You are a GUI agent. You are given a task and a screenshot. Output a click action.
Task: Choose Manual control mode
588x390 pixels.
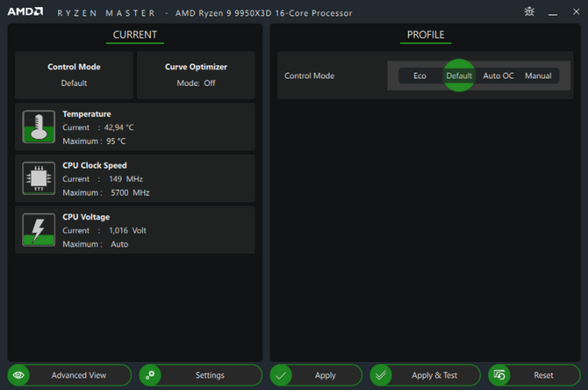pos(538,76)
